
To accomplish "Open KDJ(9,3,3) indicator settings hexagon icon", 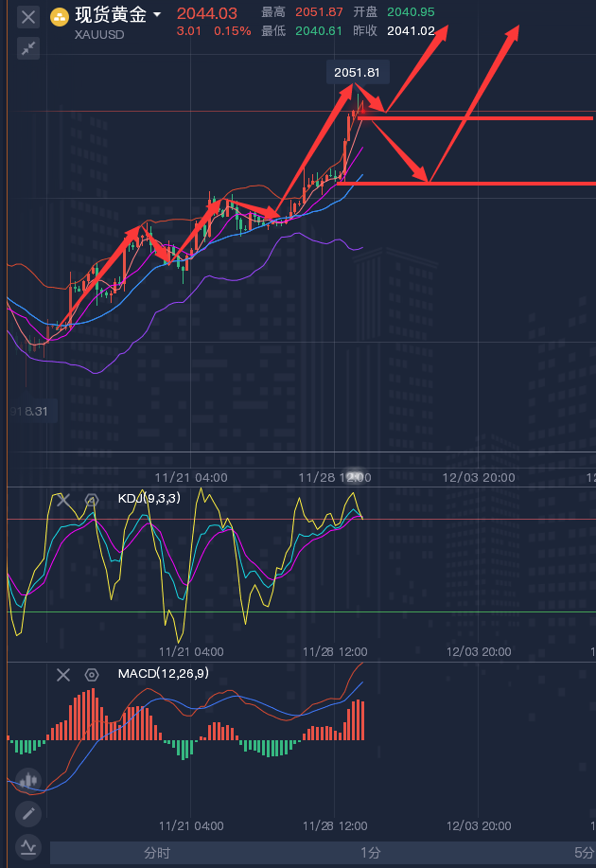I will tap(92, 501).
